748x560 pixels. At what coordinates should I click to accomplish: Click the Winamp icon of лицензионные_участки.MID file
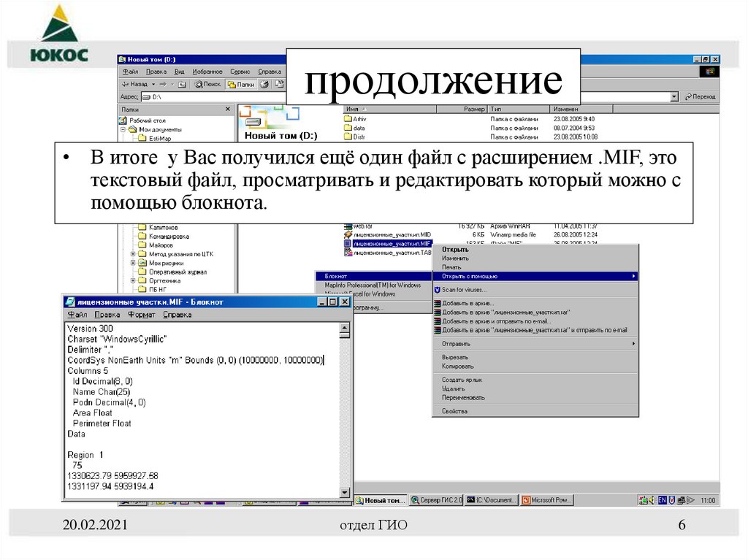point(347,235)
